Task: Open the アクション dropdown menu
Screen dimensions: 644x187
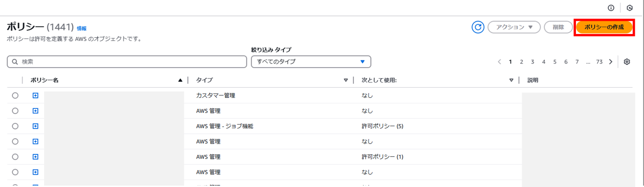Action: coord(514,27)
